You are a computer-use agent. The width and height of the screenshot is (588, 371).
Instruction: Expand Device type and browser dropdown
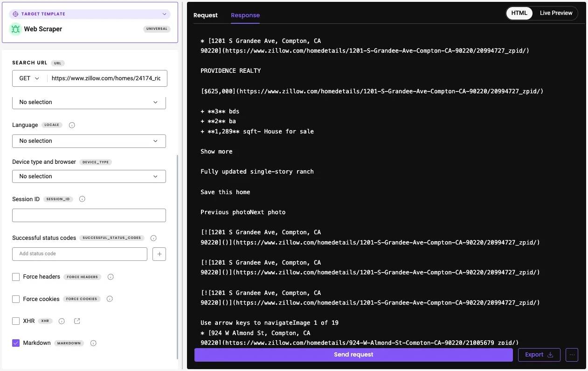(89, 176)
